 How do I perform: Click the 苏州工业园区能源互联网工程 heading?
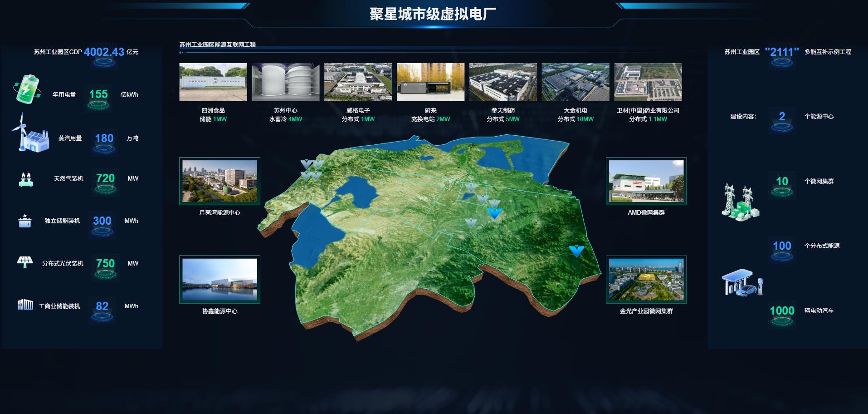click(x=218, y=44)
